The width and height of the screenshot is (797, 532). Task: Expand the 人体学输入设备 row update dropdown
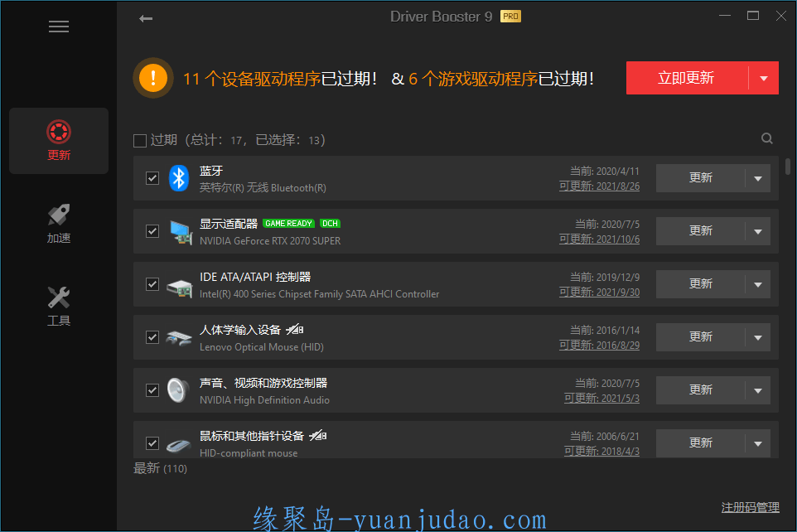(x=758, y=338)
